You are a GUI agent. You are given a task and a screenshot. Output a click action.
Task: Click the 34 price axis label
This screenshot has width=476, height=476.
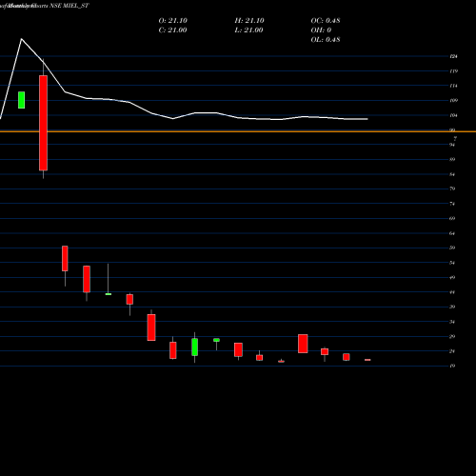point(452,322)
